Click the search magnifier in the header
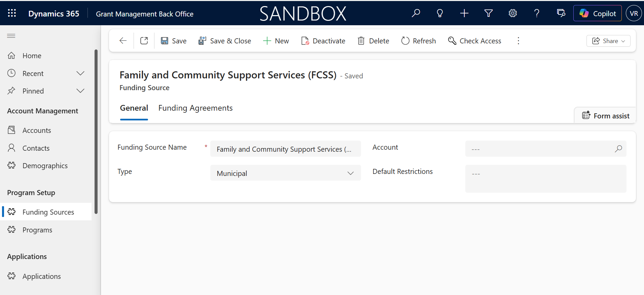The width and height of the screenshot is (644, 295). (x=416, y=13)
